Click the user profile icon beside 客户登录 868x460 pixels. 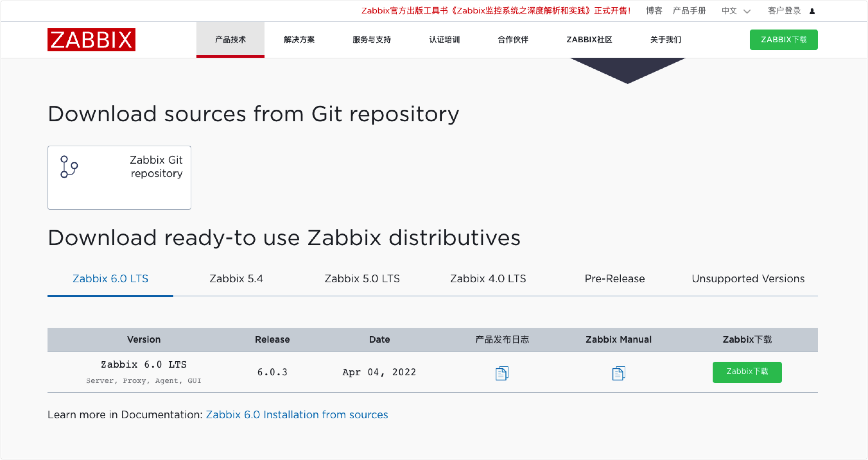tap(812, 11)
